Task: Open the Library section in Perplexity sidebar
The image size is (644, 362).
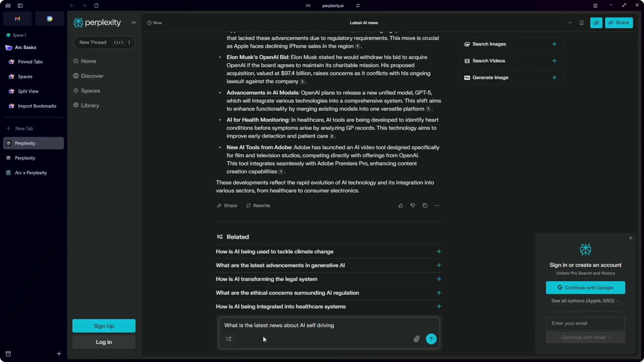Action: pyautogui.click(x=90, y=106)
